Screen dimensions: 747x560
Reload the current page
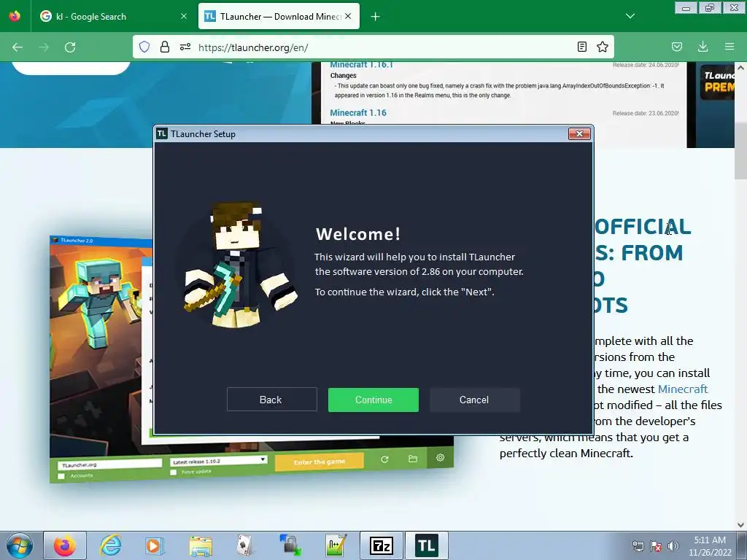70,47
